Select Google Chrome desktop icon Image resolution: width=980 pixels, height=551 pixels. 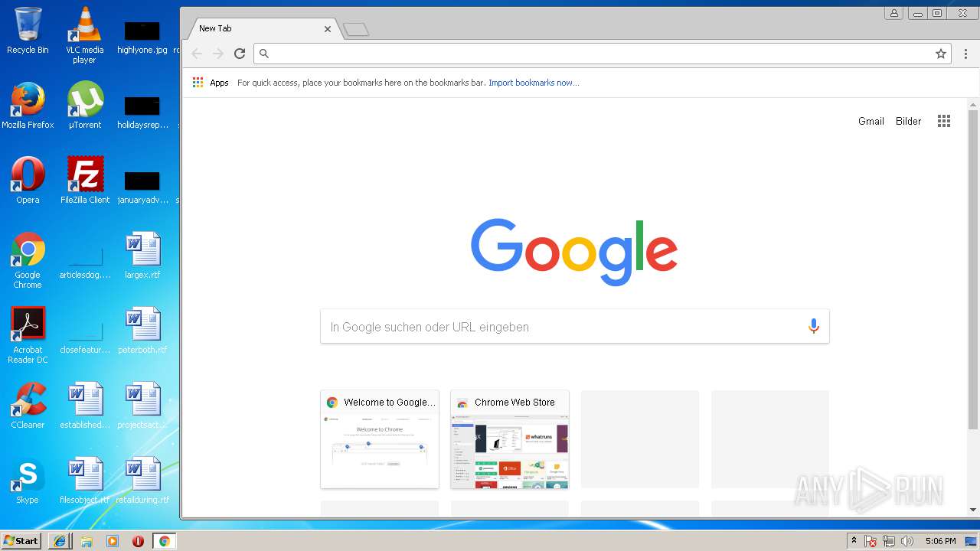(x=28, y=260)
